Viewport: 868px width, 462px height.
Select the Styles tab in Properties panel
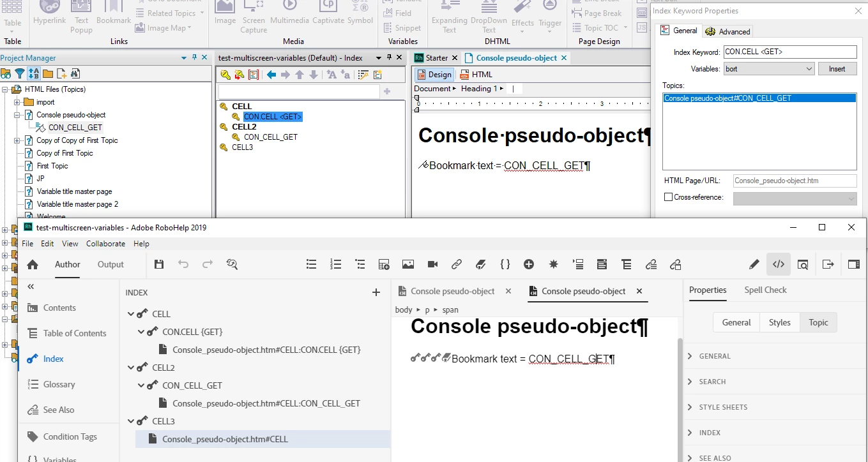[779, 322]
